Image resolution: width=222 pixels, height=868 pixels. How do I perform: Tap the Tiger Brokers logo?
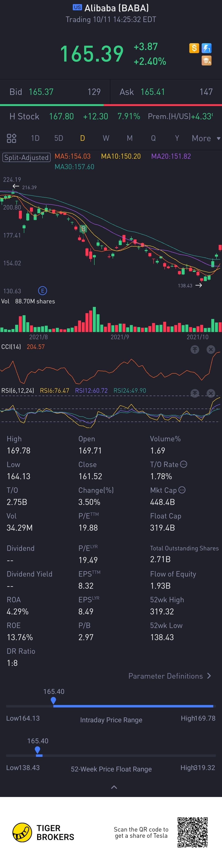(43, 832)
